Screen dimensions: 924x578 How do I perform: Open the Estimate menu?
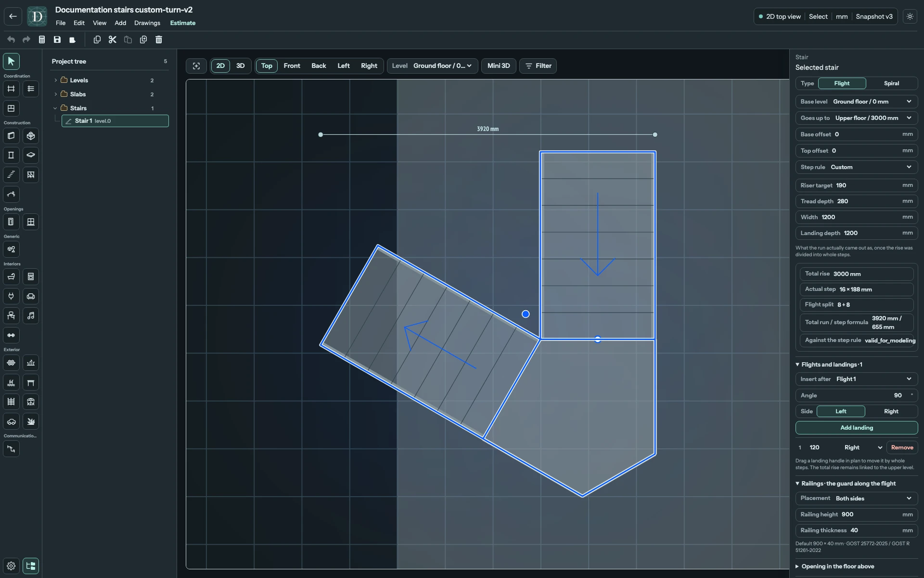(183, 23)
